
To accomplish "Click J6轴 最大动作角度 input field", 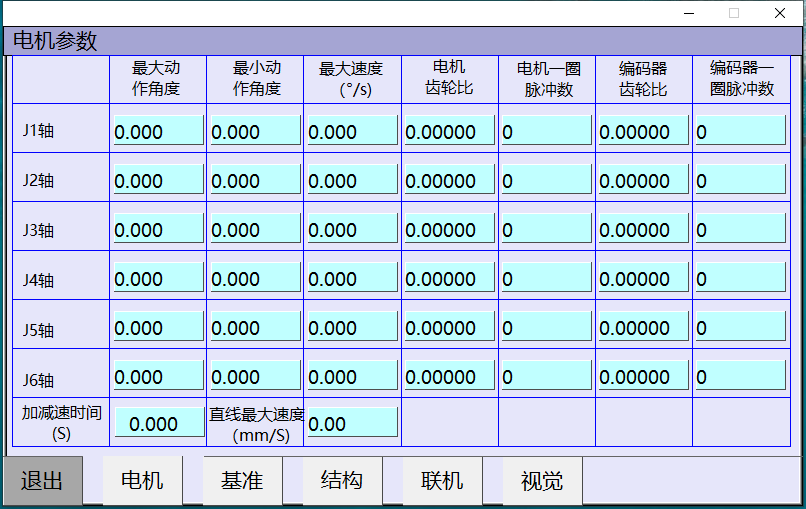I will pos(158,376).
